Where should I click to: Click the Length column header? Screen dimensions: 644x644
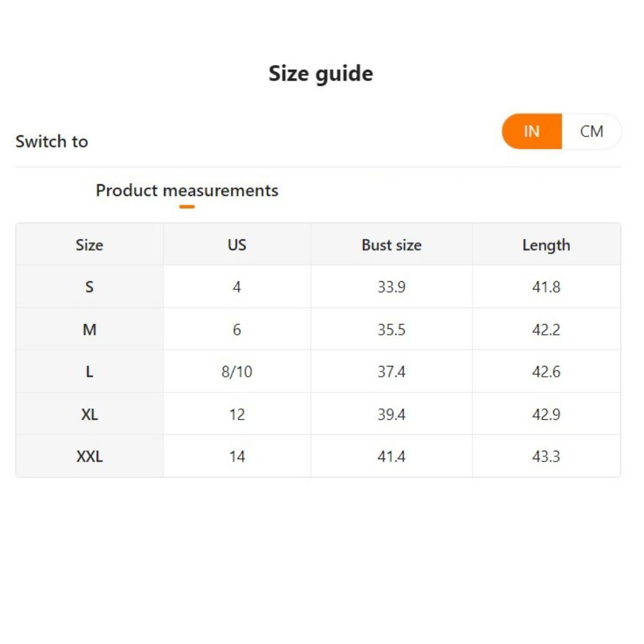point(546,245)
